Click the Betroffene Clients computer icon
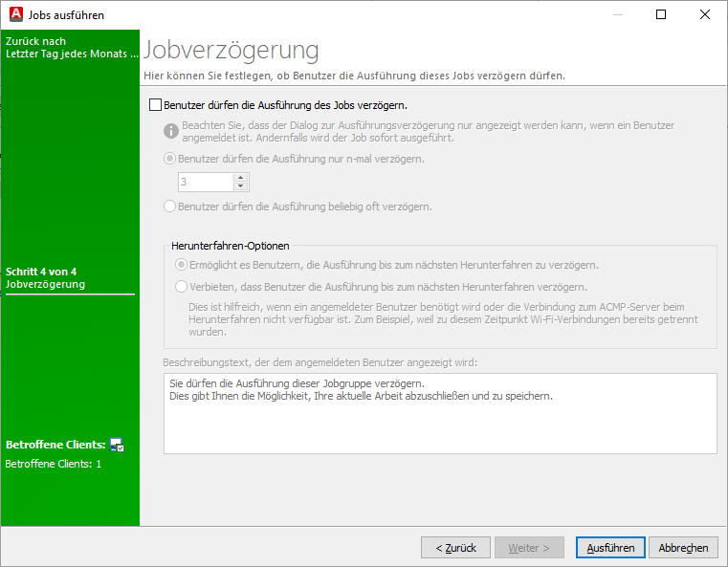 pos(117,445)
